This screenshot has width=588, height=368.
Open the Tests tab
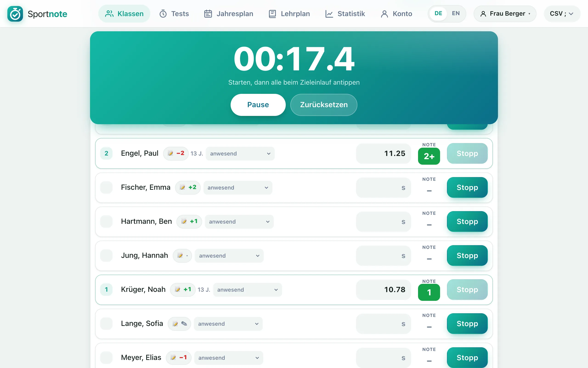pos(174,14)
